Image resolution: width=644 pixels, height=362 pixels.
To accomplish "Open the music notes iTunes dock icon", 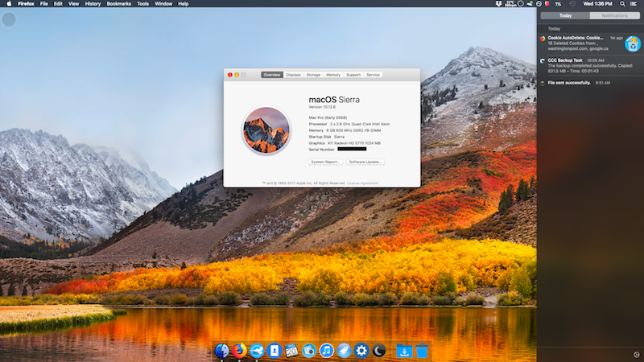I will [x=327, y=351].
